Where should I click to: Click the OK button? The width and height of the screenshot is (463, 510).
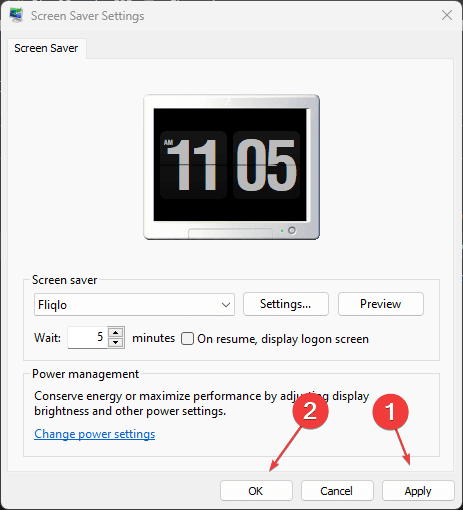point(256,491)
